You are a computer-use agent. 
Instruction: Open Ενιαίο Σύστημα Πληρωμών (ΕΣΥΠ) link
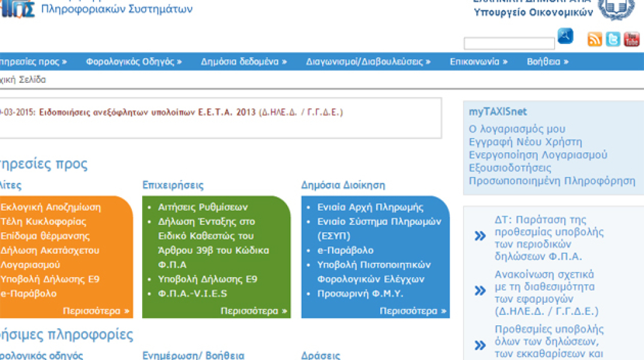click(x=379, y=229)
